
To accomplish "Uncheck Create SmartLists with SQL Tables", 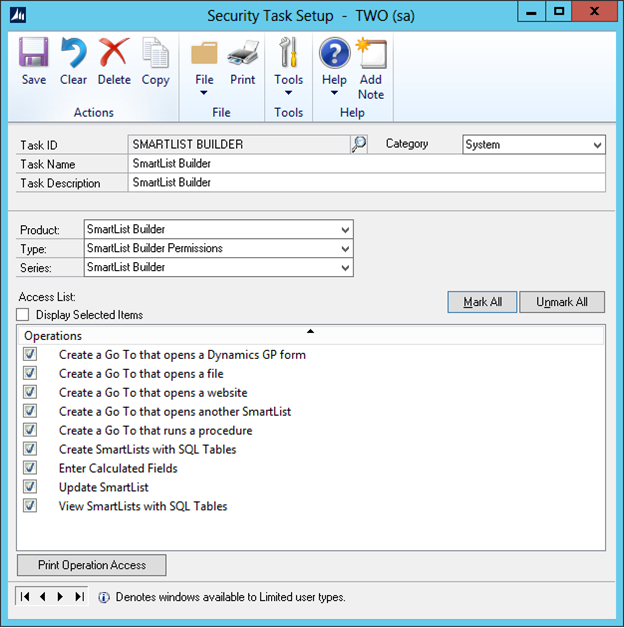I will (30, 449).
